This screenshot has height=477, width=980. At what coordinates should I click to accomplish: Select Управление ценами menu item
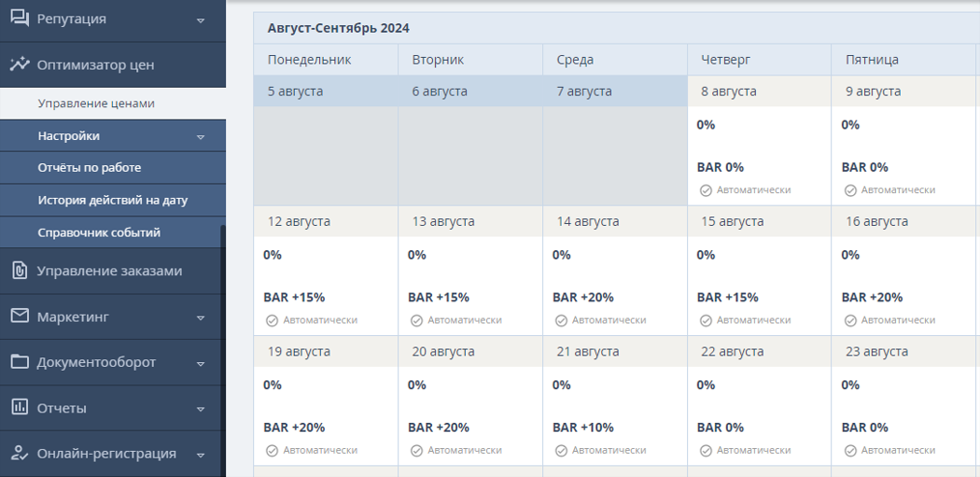click(112, 103)
